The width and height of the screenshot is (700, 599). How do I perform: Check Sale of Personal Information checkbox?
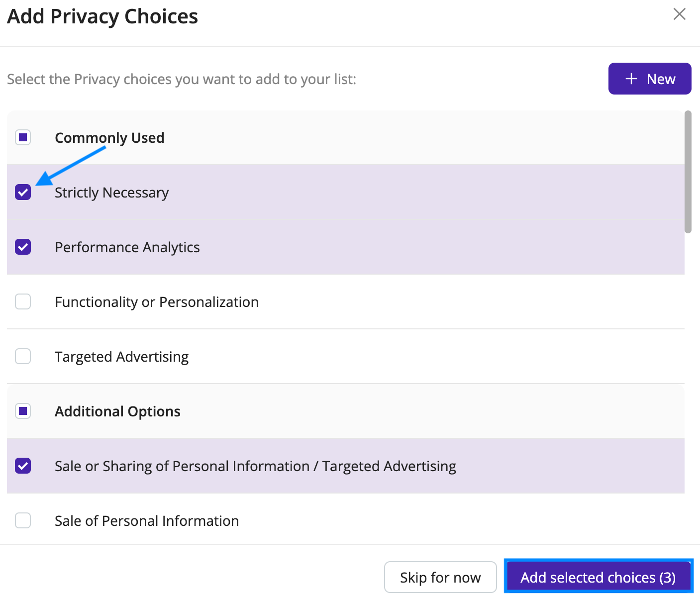point(23,520)
